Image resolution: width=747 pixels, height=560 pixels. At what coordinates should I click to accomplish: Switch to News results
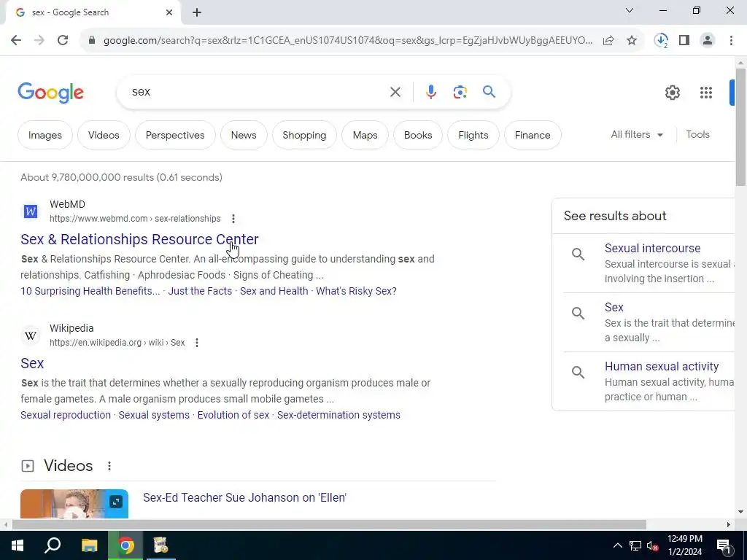[x=244, y=135]
